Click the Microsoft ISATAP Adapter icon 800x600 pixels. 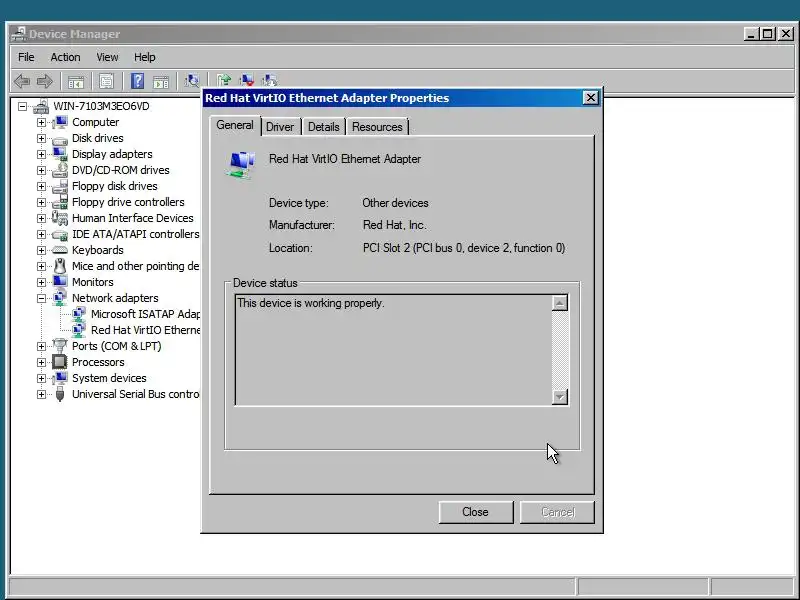(x=79, y=314)
